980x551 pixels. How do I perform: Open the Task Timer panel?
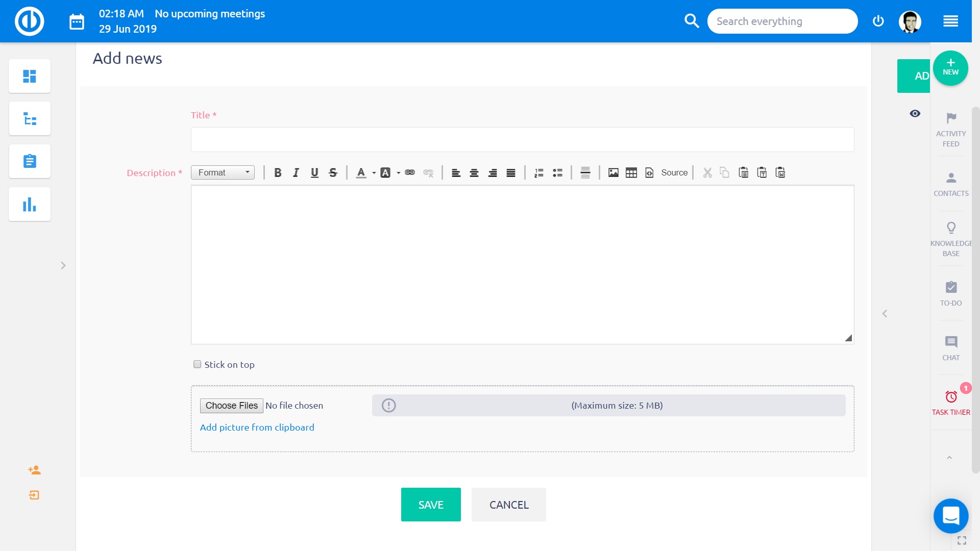[x=951, y=403]
